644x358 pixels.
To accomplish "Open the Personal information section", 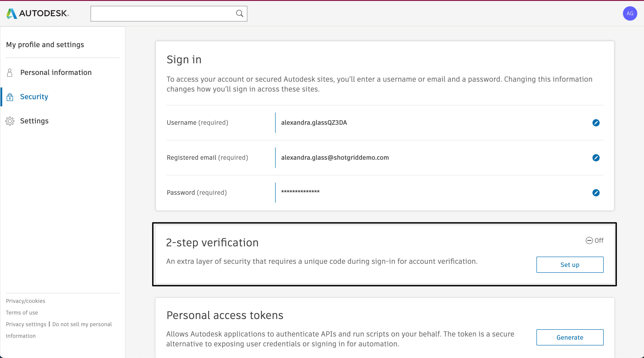I will (x=56, y=72).
